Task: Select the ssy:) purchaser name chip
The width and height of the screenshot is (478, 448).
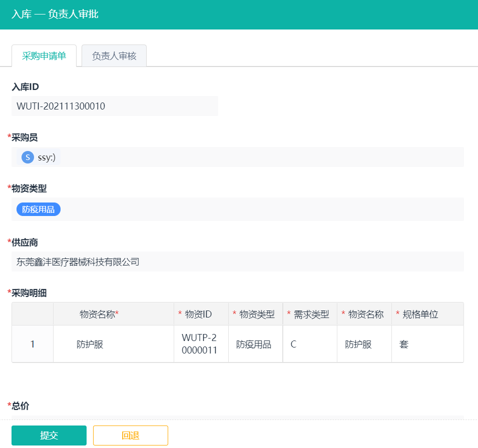Action: point(47,157)
